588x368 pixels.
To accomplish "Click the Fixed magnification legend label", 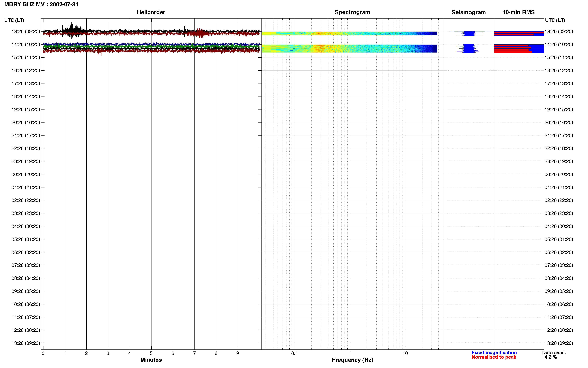I will tap(494, 352).
